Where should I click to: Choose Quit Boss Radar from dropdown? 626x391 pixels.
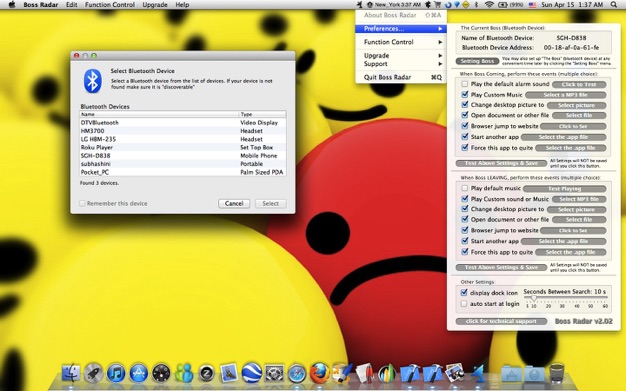[401, 77]
